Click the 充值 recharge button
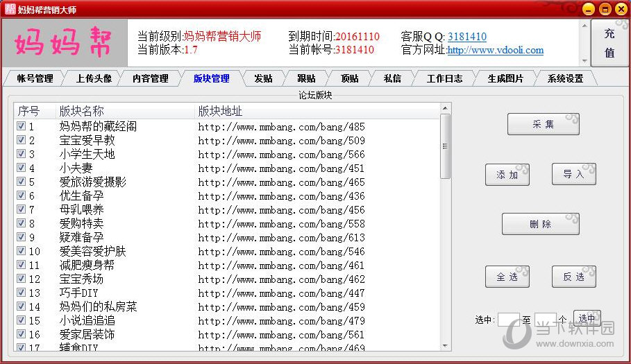The height and width of the screenshot is (364, 631). tap(609, 43)
